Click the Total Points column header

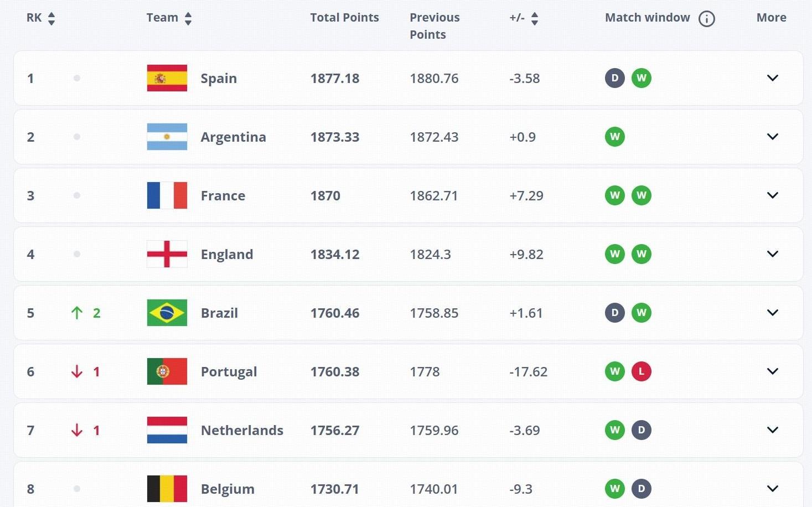(344, 17)
